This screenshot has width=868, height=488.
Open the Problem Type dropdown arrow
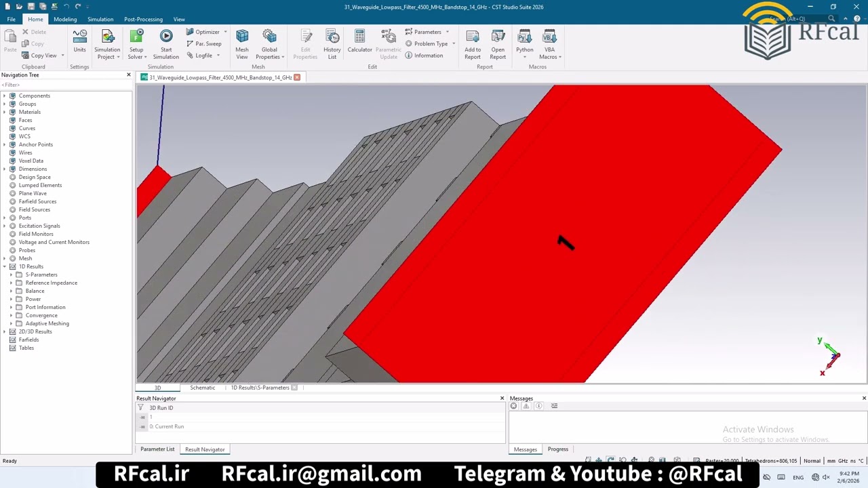pyautogui.click(x=454, y=43)
